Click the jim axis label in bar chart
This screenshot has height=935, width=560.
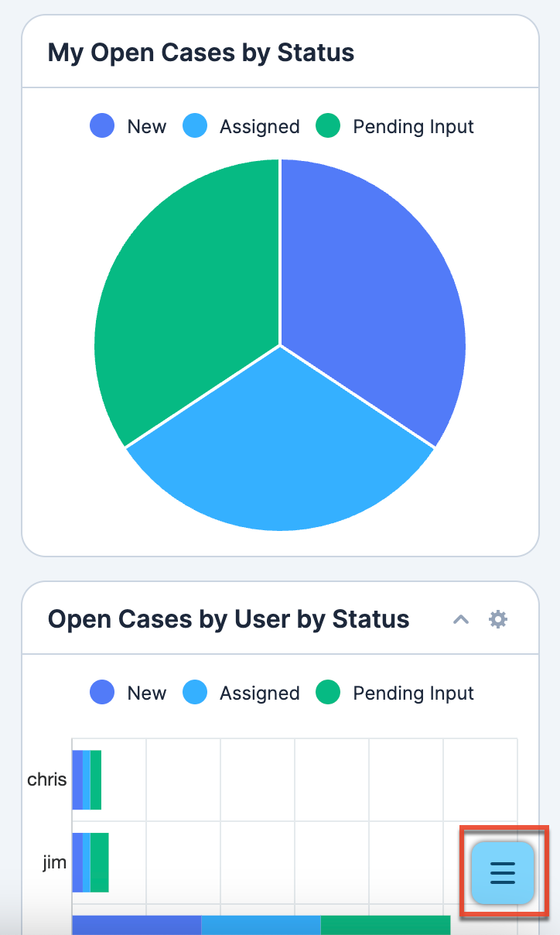click(54, 862)
